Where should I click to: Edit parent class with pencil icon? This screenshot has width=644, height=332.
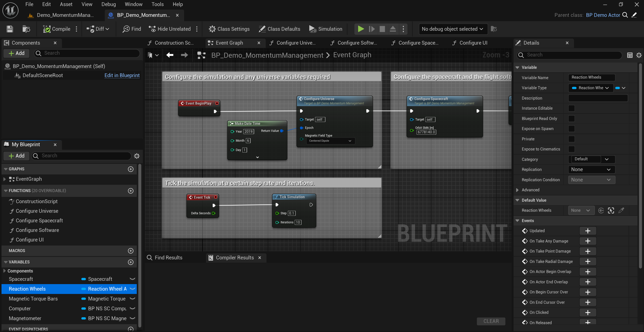point(634,15)
